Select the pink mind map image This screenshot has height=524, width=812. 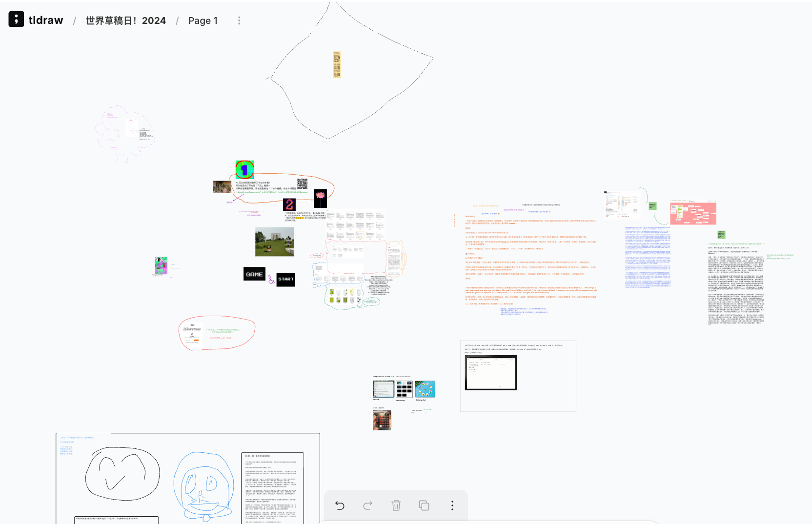point(693,213)
